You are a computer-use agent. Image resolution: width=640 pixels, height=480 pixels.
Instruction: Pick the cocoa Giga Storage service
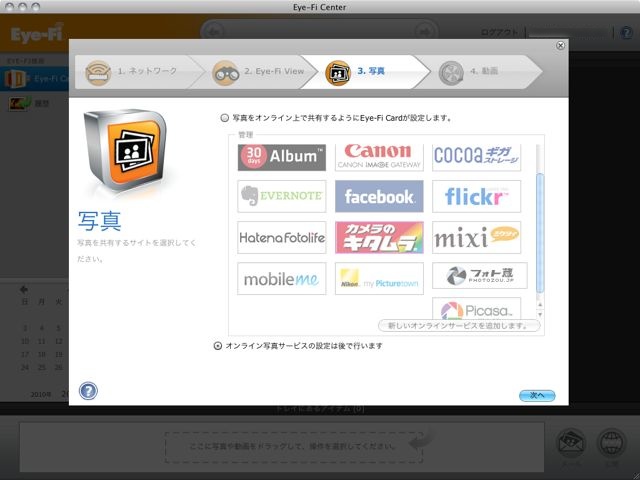476,157
